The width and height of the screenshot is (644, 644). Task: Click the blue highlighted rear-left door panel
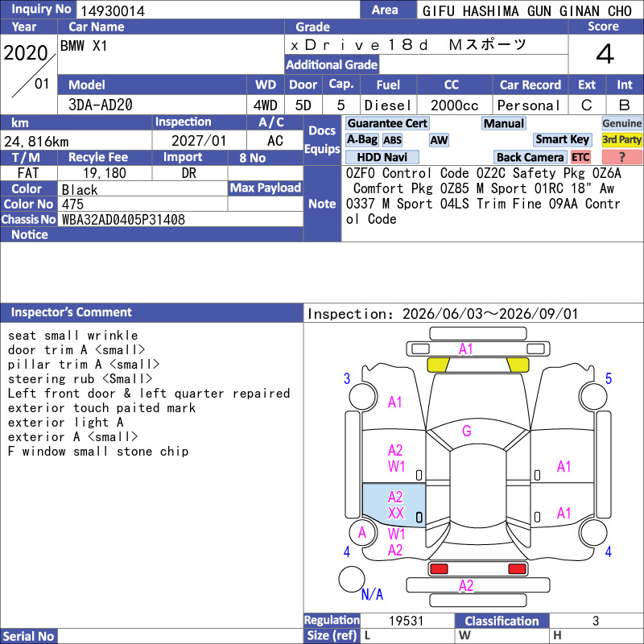point(394,506)
